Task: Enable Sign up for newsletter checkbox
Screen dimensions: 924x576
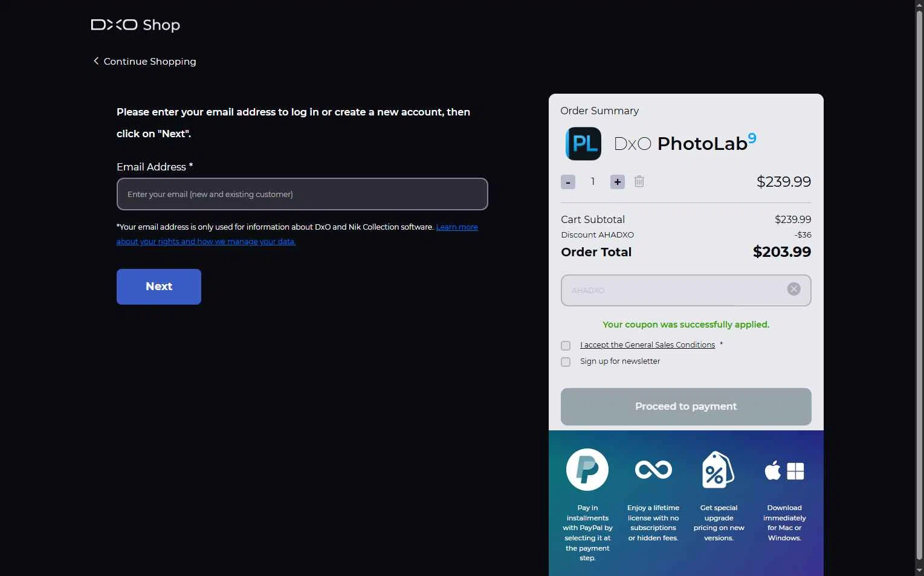Action: pyautogui.click(x=566, y=362)
